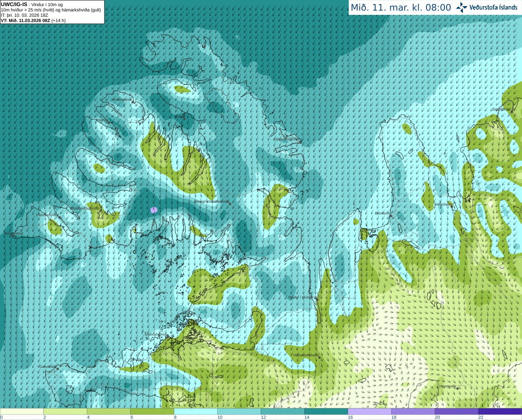Click the Flateyri station label

(x=102, y=120)
